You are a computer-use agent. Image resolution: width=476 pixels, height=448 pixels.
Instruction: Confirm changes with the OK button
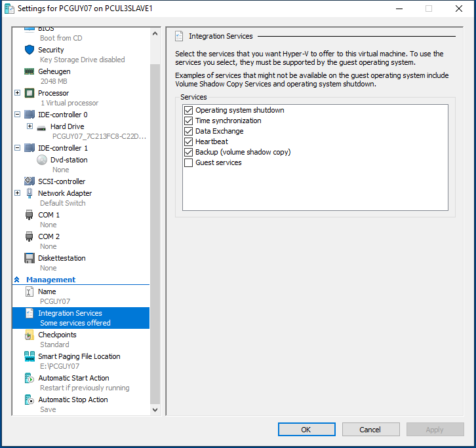pos(307,430)
